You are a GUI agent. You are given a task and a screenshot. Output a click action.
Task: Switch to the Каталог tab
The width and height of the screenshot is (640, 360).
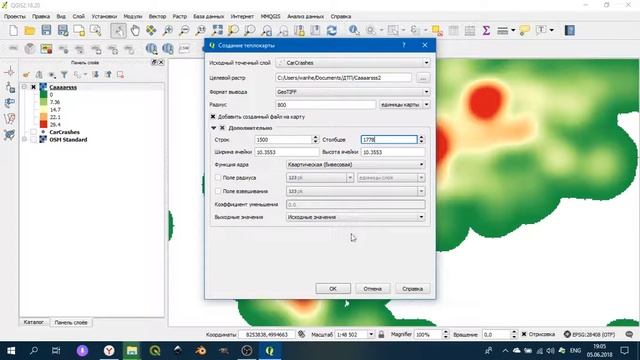tap(34, 322)
